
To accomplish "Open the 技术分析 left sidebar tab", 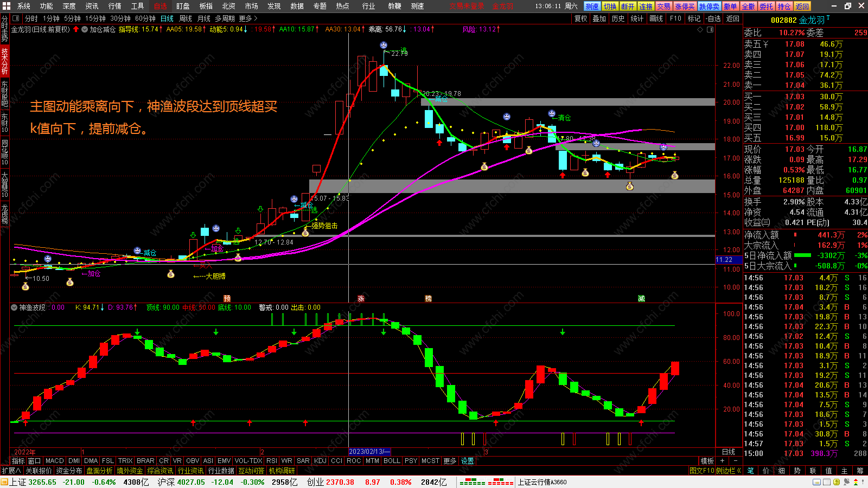I will (x=4, y=61).
